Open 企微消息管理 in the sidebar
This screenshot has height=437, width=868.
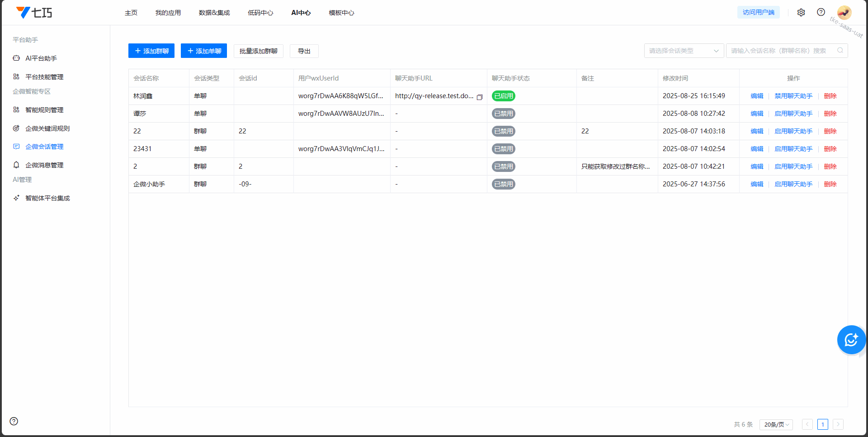pyautogui.click(x=44, y=165)
